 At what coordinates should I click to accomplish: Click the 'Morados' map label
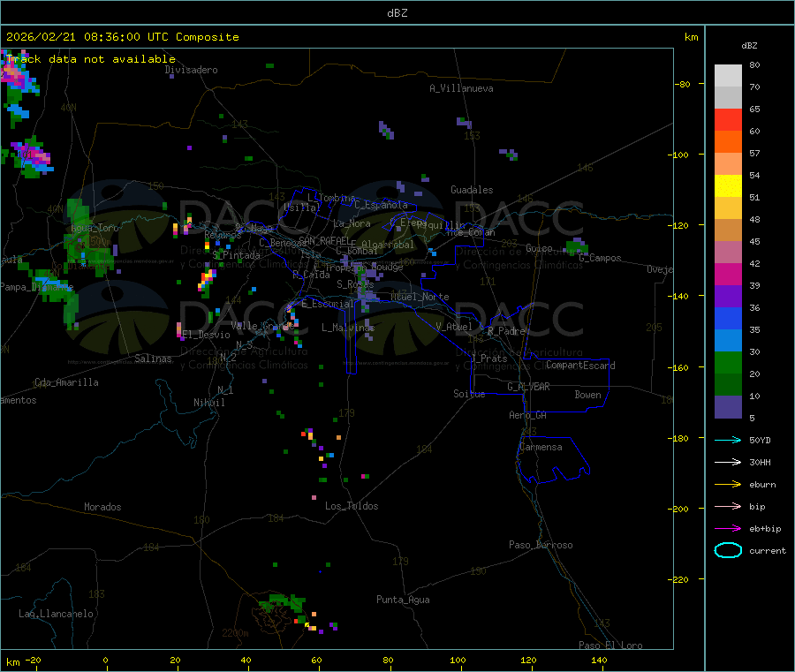click(102, 507)
